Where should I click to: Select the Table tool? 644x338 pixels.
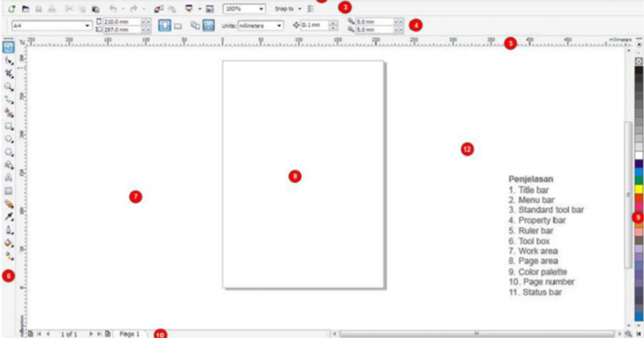pos(8,191)
